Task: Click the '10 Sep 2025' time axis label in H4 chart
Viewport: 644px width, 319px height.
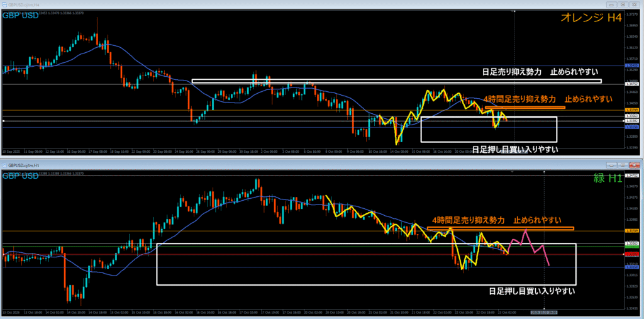Action: click(10, 151)
